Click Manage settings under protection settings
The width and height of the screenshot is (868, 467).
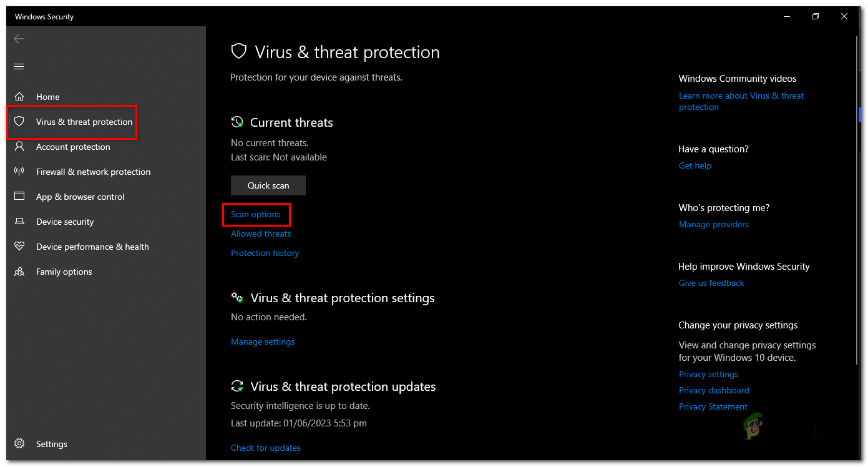[x=262, y=342]
